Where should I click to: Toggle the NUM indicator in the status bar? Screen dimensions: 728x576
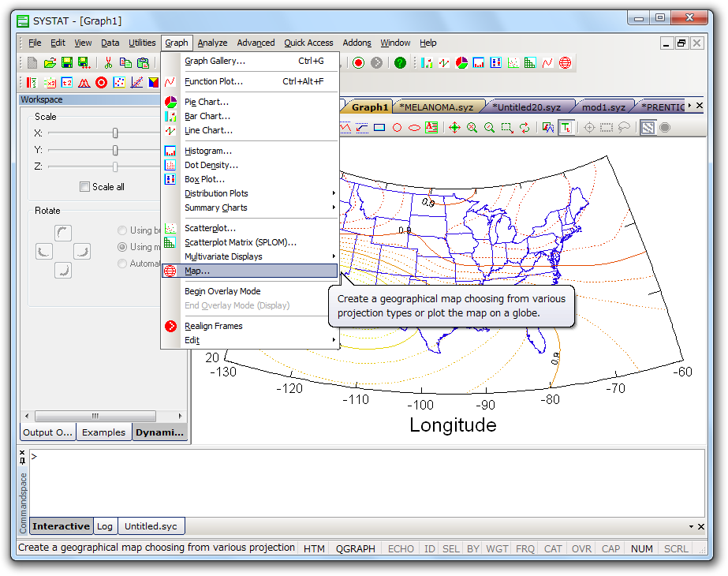pyautogui.click(x=642, y=548)
